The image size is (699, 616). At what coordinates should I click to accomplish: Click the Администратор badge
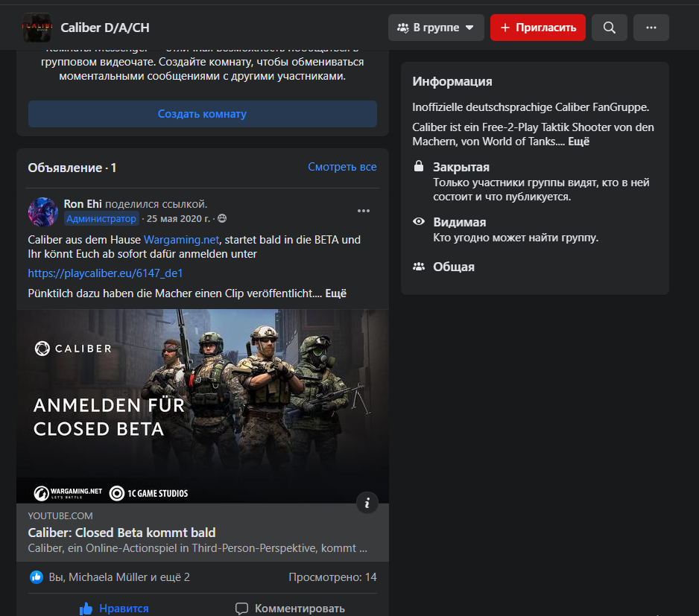(x=101, y=218)
